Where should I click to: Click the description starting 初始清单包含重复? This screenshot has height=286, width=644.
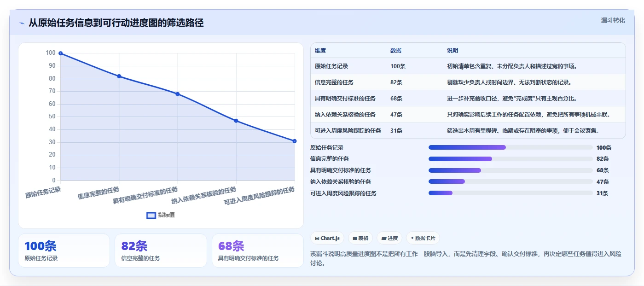[x=512, y=66]
